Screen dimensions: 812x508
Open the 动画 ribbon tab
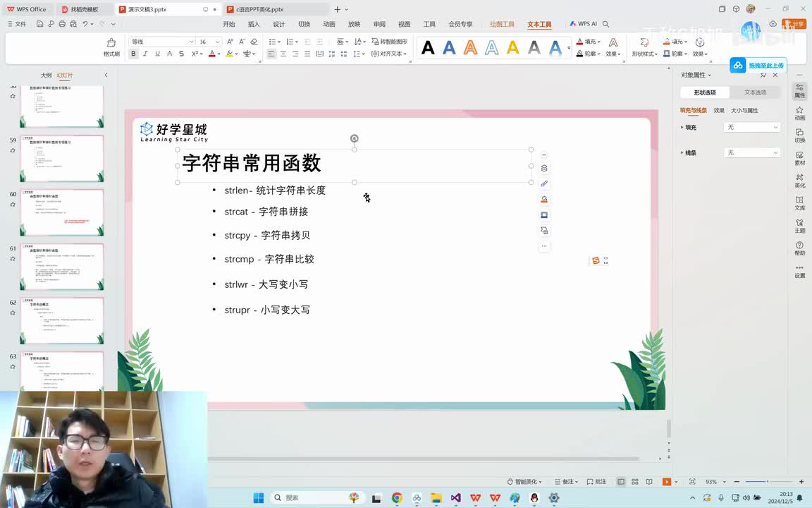pyautogui.click(x=329, y=24)
